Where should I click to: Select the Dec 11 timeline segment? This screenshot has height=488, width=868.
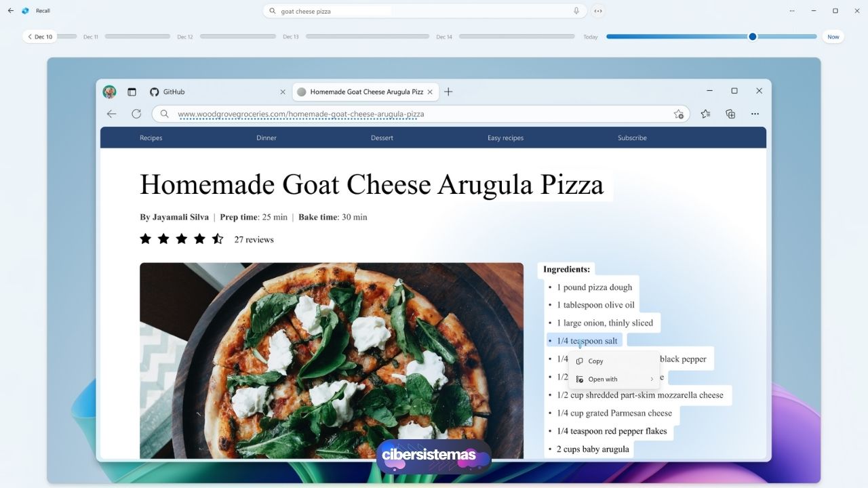137,37
